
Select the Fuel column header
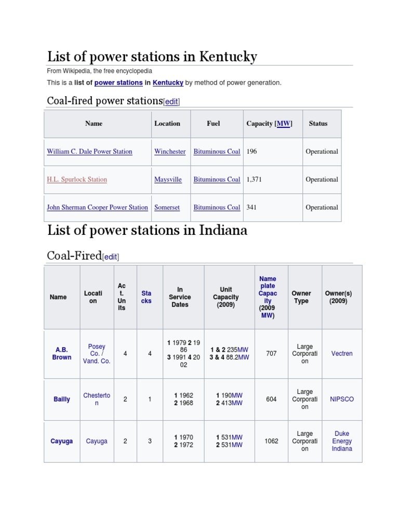214,124
